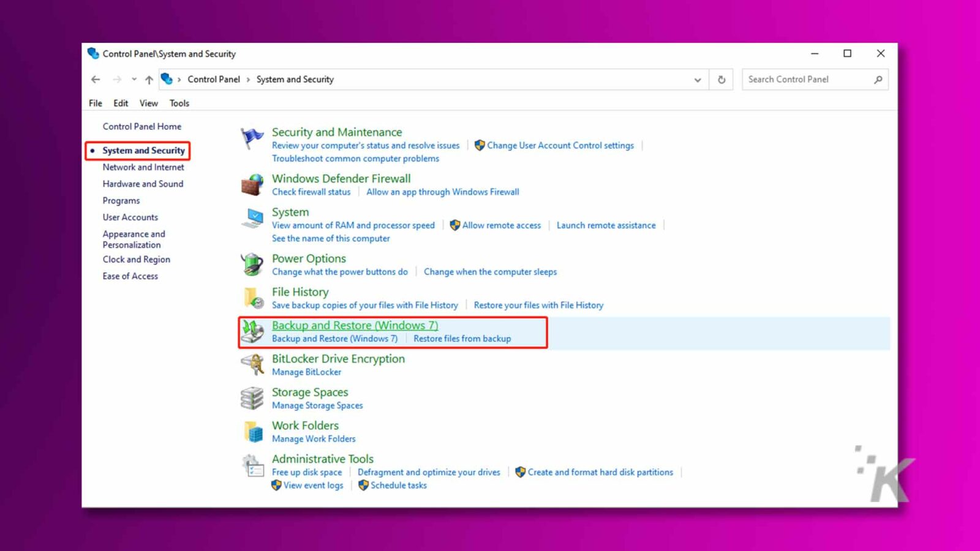Go back with the back arrow
The height and width of the screenshot is (551, 980).
[96, 80]
